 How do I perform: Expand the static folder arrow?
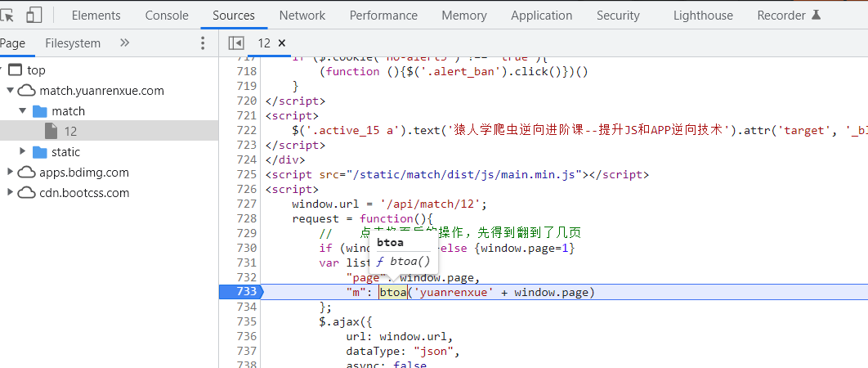tap(23, 151)
